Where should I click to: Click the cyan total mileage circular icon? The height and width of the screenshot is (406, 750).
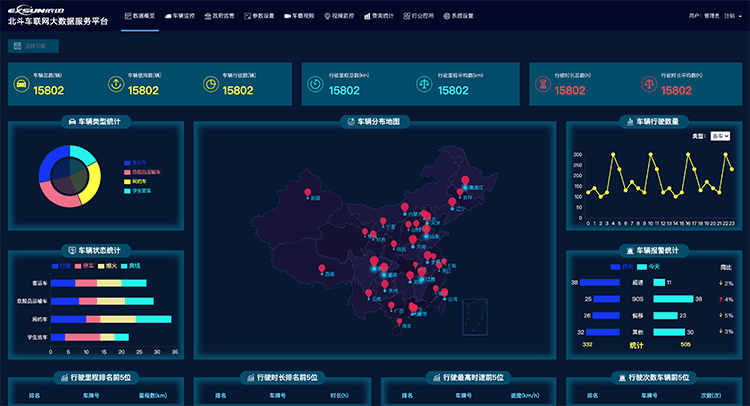pos(315,84)
